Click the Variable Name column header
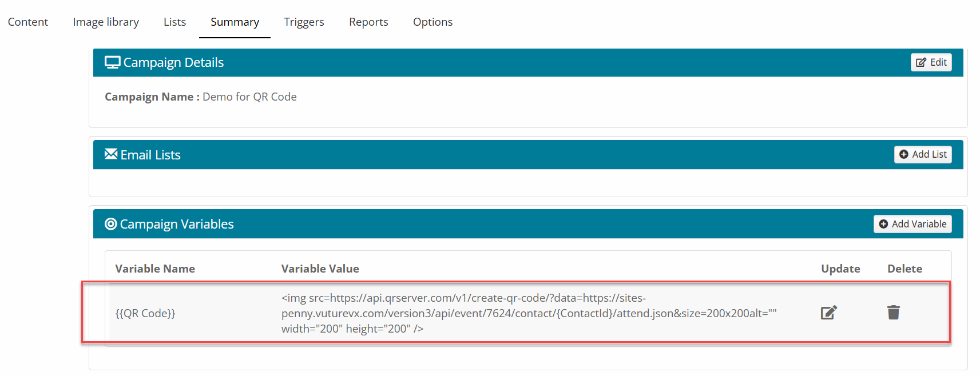Viewport: 980px width, 376px height. (155, 269)
